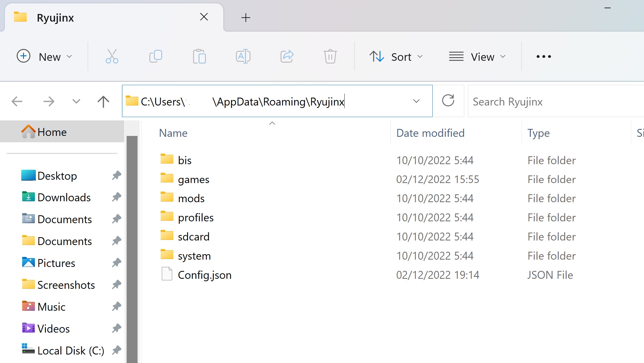Click the games folder
The image size is (644, 363).
tap(193, 179)
